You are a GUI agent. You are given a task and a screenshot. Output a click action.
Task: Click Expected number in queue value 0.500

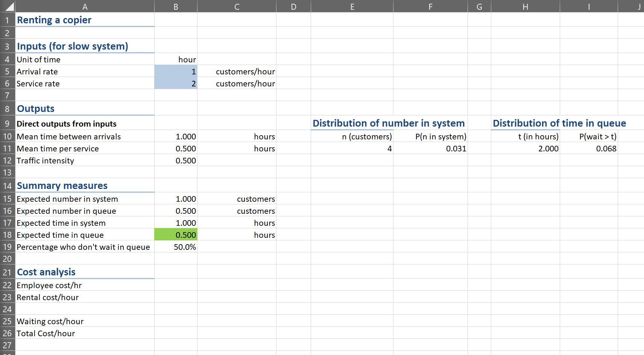(x=176, y=211)
